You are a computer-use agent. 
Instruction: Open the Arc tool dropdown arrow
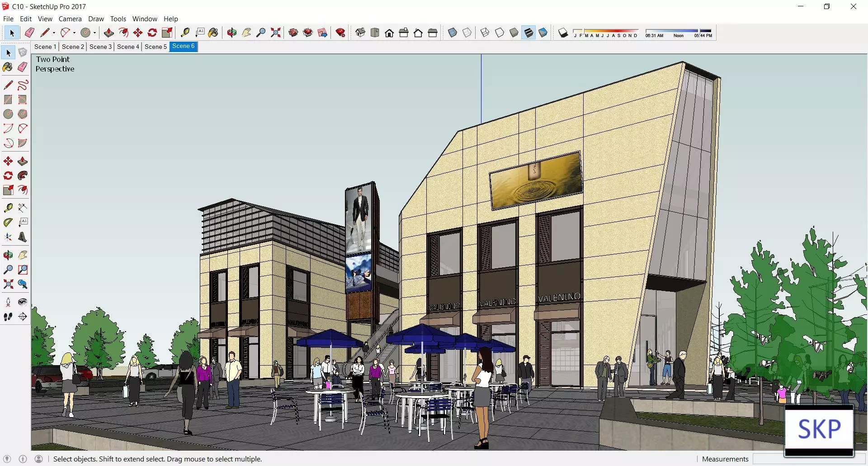click(x=74, y=33)
